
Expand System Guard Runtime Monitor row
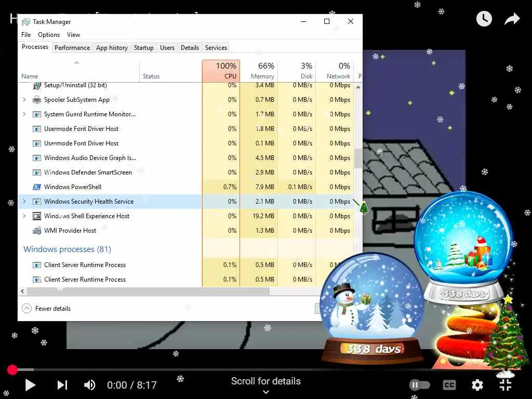click(x=24, y=114)
